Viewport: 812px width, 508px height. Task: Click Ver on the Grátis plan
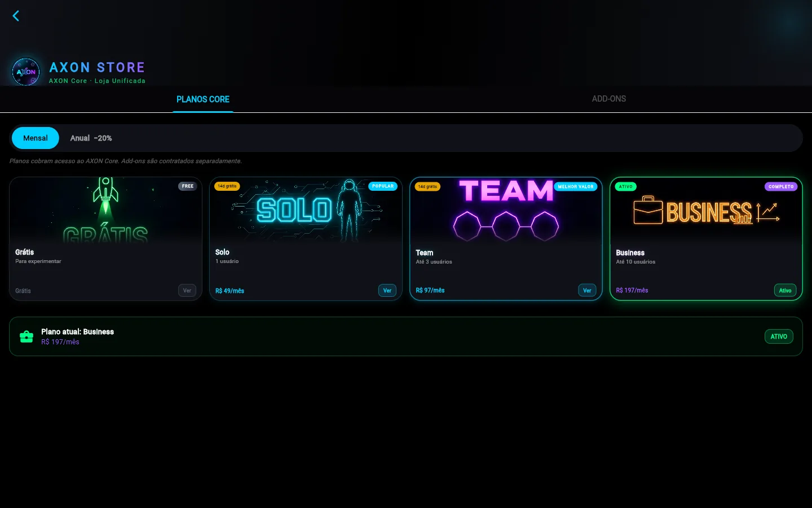[x=187, y=291]
